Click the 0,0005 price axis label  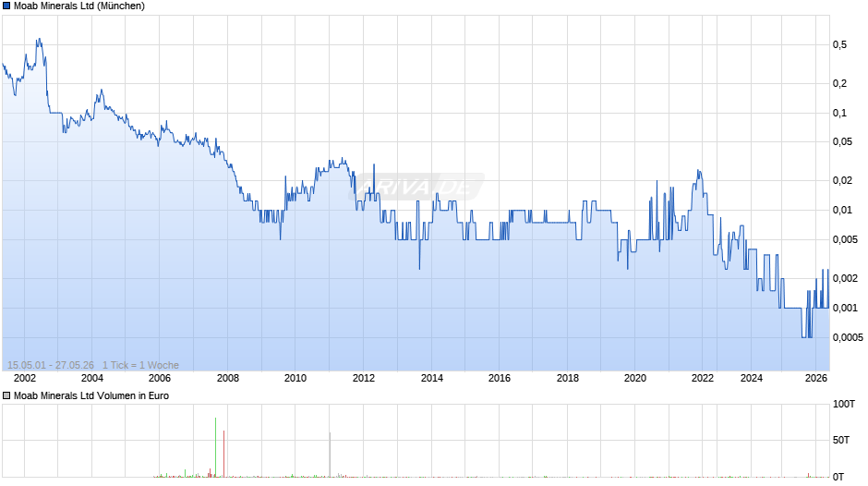(848, 337)
